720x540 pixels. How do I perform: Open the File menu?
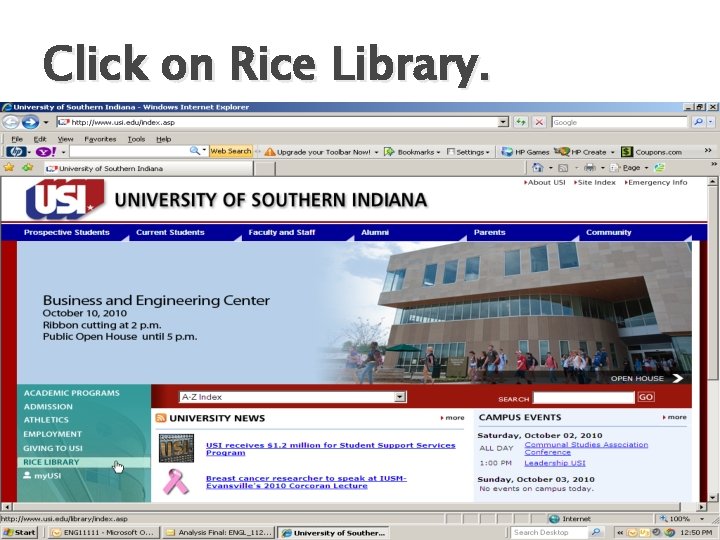pos(17,139)
